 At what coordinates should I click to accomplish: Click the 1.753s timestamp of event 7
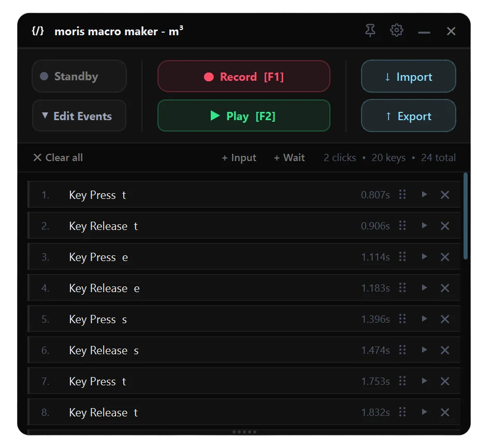point(375,381)
